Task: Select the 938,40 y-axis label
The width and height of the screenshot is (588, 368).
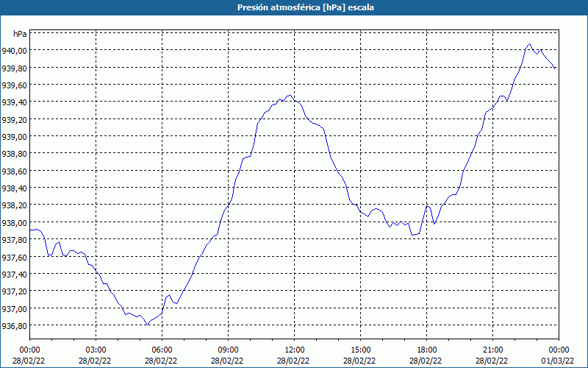Action: tap(14, 188)
